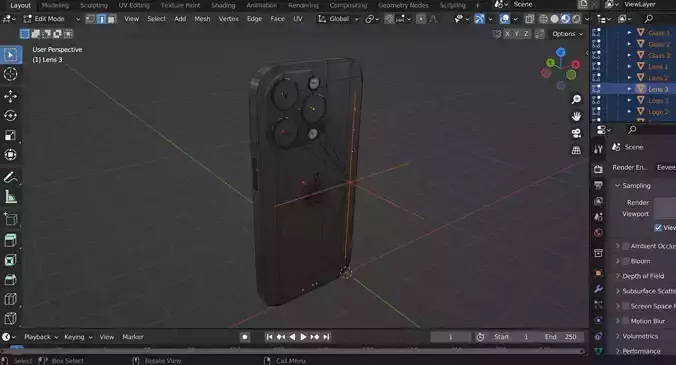
Task: Switch to the Modeling workspace tab
Action: 55,5
